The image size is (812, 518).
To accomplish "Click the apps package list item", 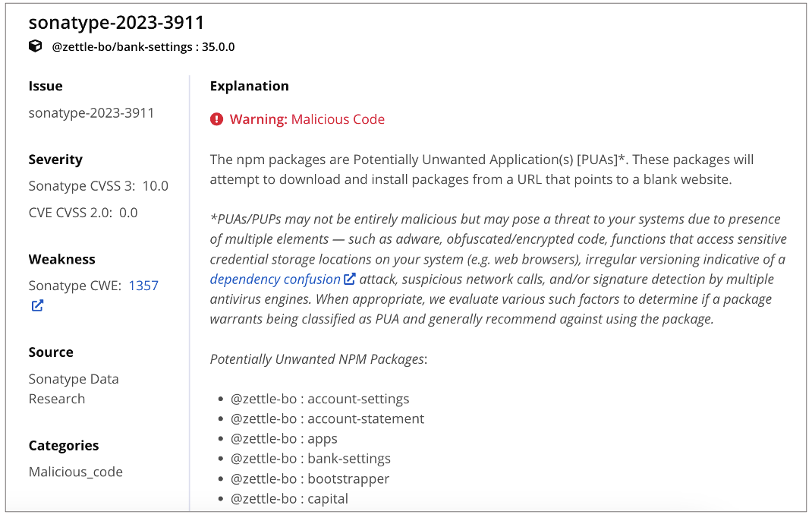I will click(x=284, y=438).
